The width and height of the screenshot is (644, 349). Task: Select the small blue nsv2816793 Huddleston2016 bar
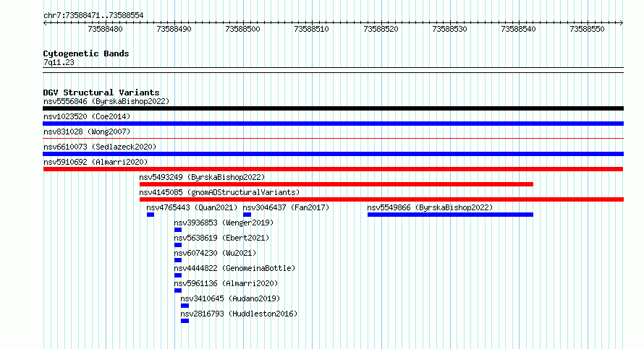pyautogui.click(x=185, y=321)
